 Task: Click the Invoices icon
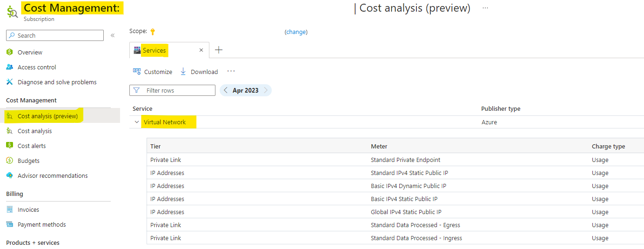coord(9,209)
